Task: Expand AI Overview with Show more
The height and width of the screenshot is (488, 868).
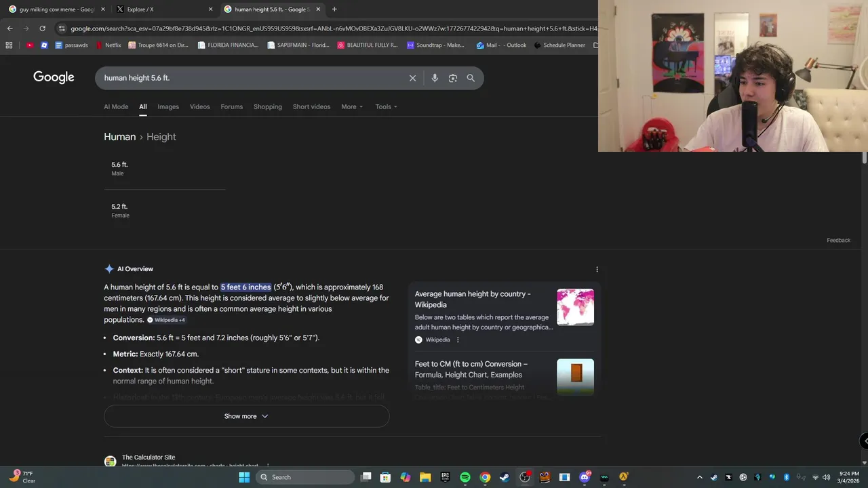Action: 246,416
